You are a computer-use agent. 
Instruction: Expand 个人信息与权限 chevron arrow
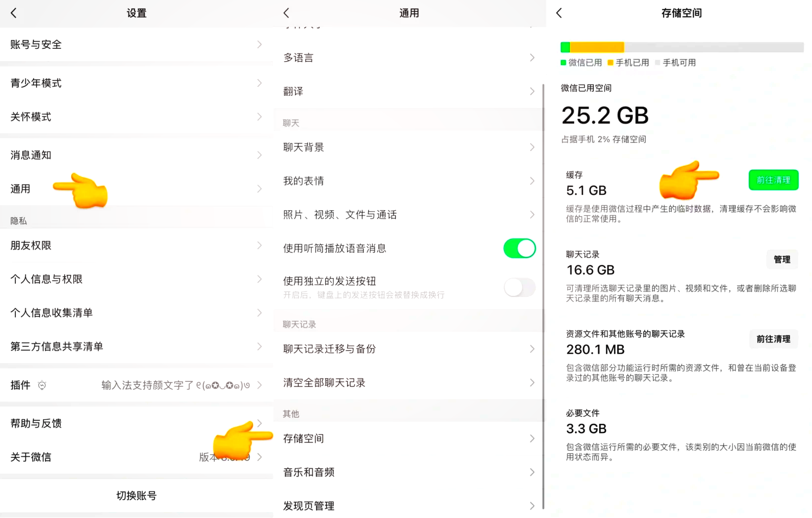[x=260, y=279]
